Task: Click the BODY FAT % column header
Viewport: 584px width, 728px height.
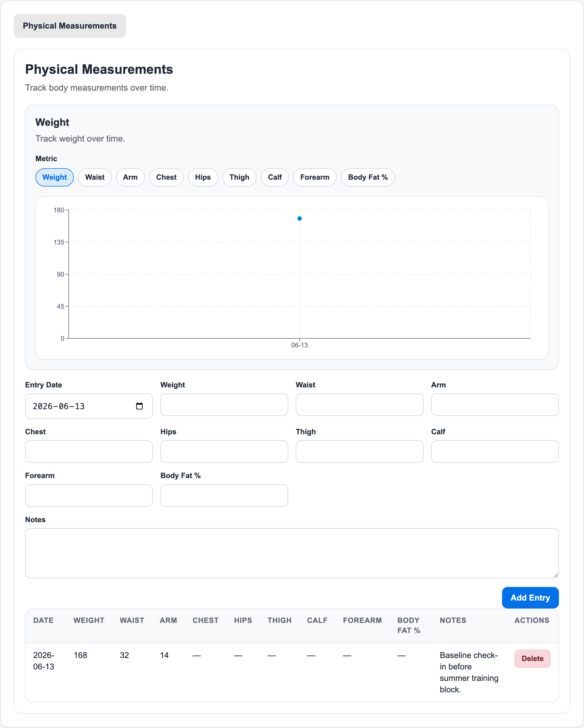Action: [409, 625]
